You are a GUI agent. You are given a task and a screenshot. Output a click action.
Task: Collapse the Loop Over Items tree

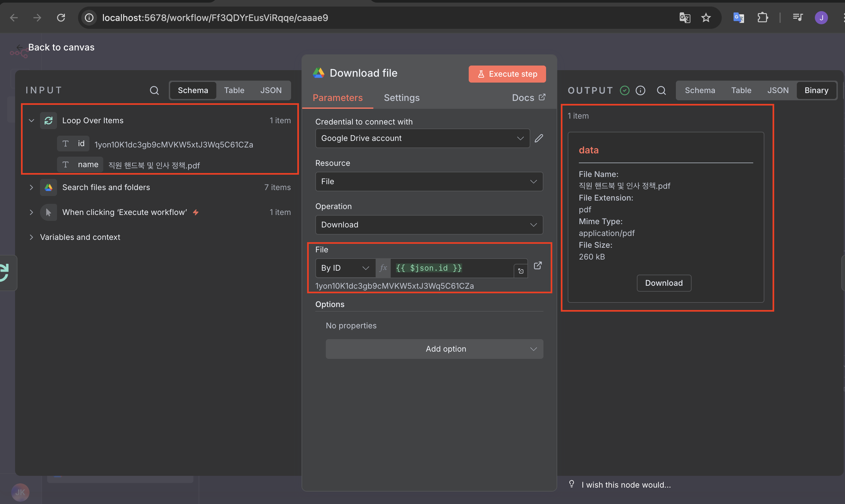[31, 121]
